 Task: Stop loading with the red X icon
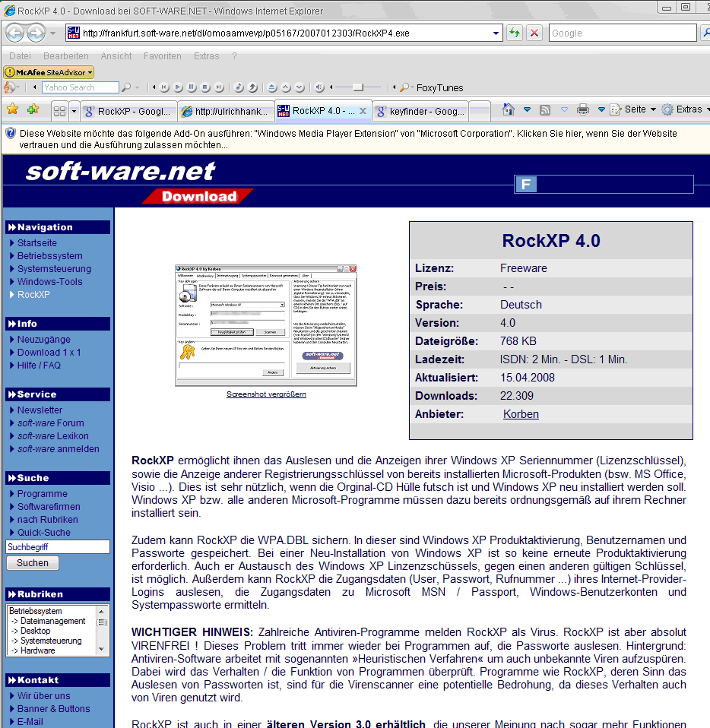click(x=534, y=33)
